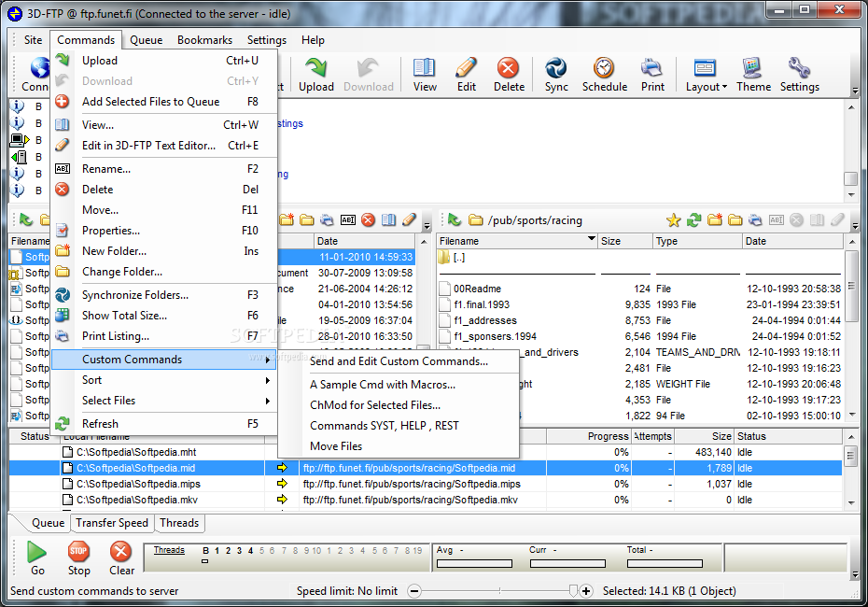Click remote Size column header
This screenshot has height=607, width=868.
click(x=625, y=241)
